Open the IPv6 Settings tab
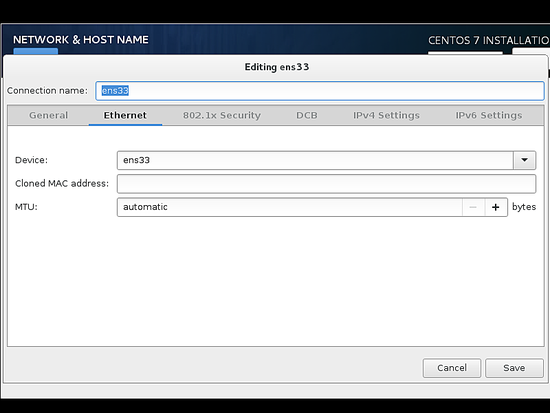550x413 pixels. pos(489,115)
